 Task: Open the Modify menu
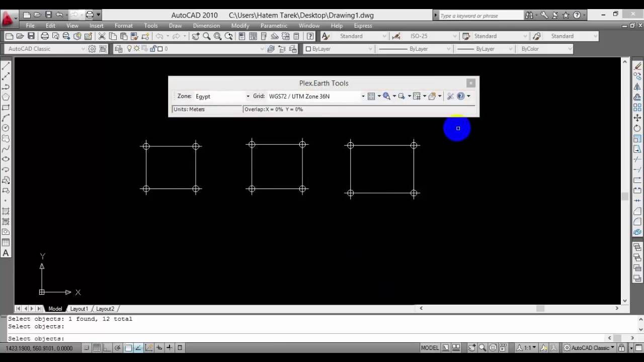point(240,26)
